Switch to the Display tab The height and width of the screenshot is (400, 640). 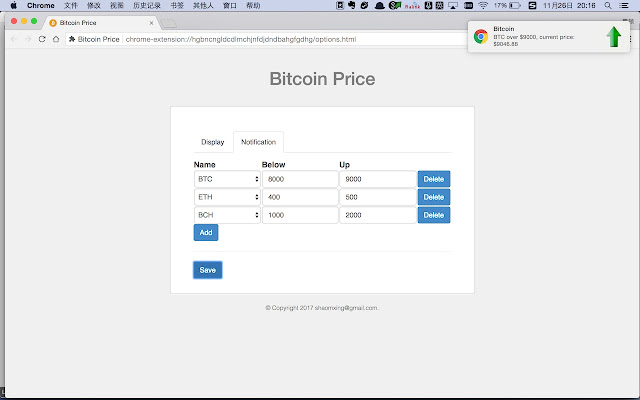coord(213,142)
